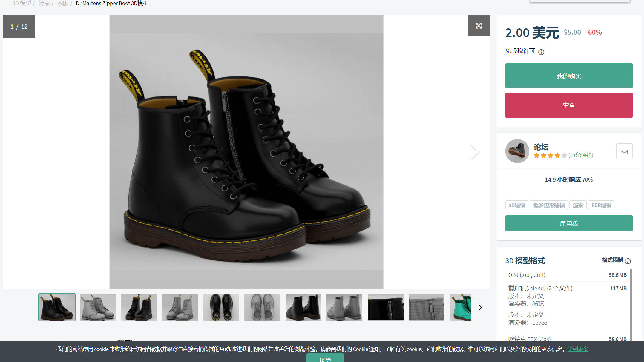Select fourth thumbnail, gray clay boots rear
Viewport: 644px width, 362px height.
click(x=180, y=307)
